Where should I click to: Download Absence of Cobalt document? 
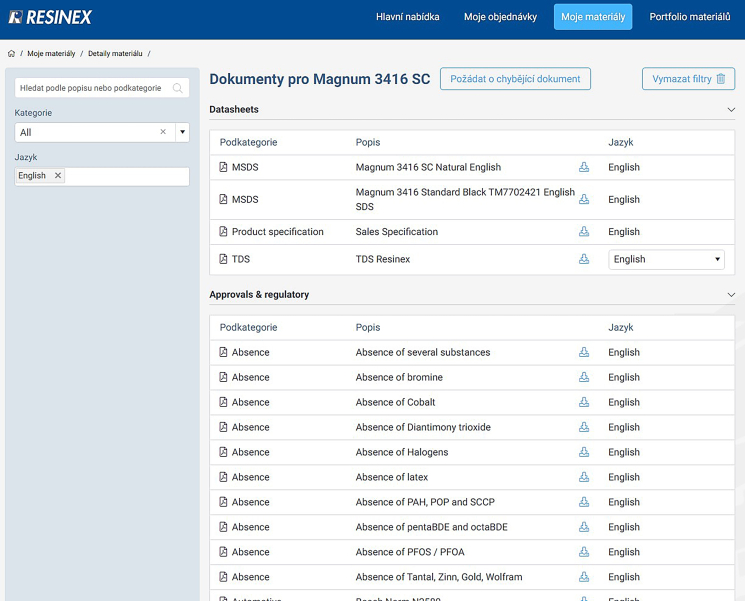(x=584, y=402)
